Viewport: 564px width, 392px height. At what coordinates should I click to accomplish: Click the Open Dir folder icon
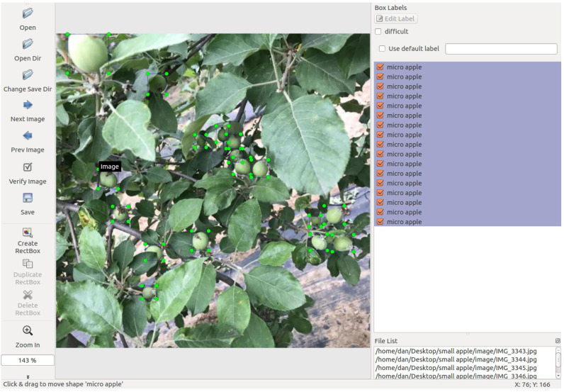tap(28, 44)
